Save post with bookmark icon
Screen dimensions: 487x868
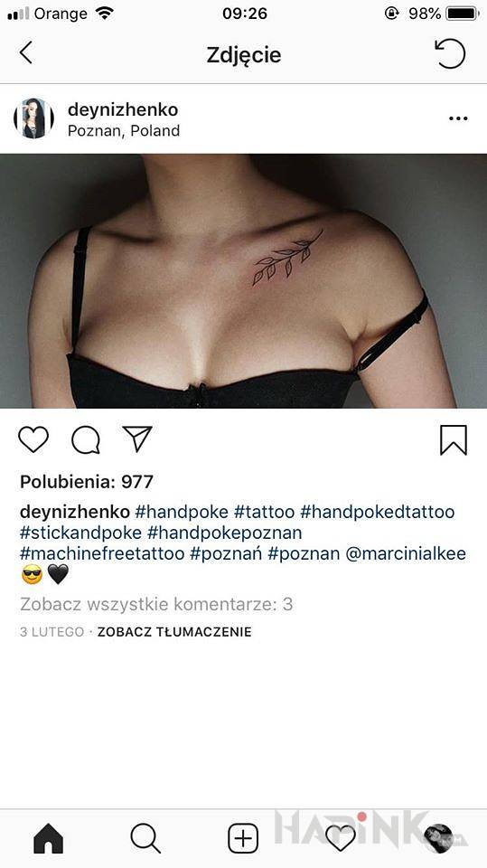click(x=454, y=440)
